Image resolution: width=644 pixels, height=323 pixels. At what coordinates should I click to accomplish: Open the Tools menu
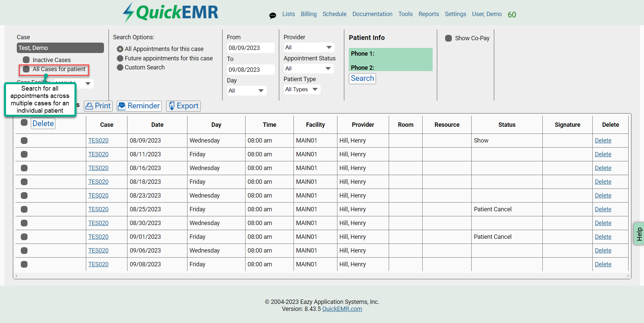pyautogui.click(x=406, y=14)
